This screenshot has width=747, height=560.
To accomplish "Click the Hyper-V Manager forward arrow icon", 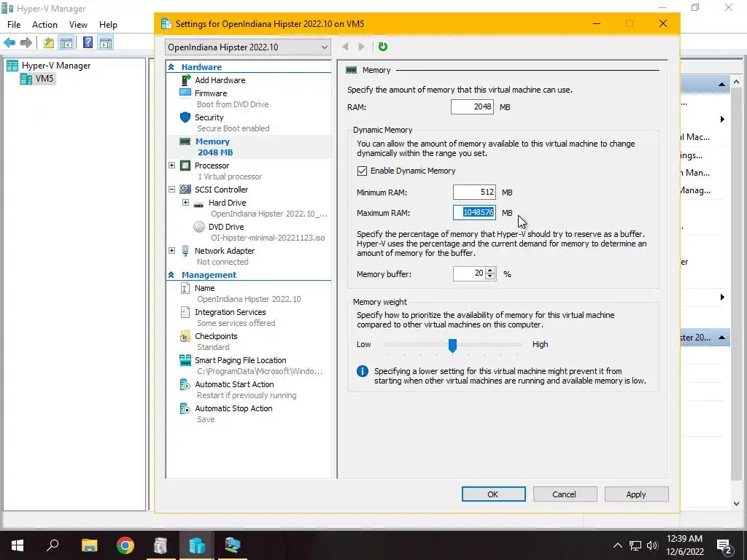I will coord(26,43).
